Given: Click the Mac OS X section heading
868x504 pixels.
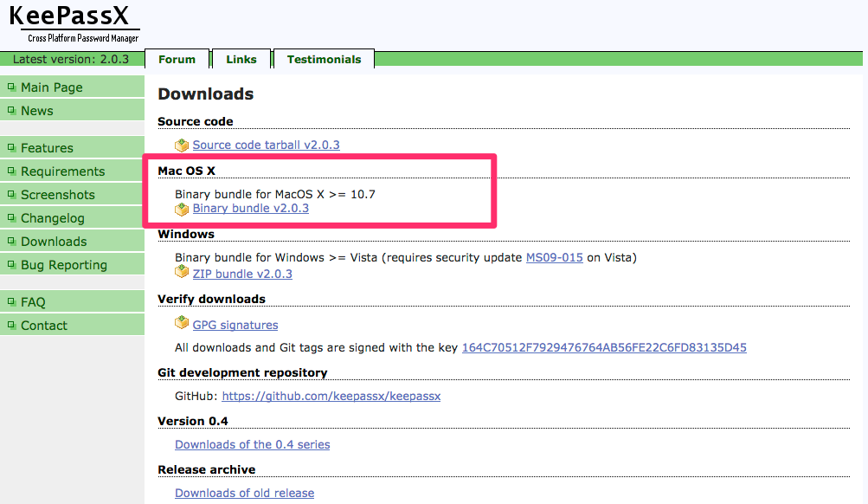Looking at the screenshot, I should pos(186,171).
